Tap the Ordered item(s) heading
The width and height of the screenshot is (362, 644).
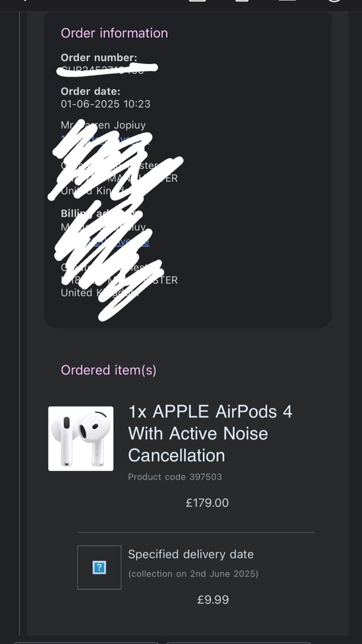point(108,370)
